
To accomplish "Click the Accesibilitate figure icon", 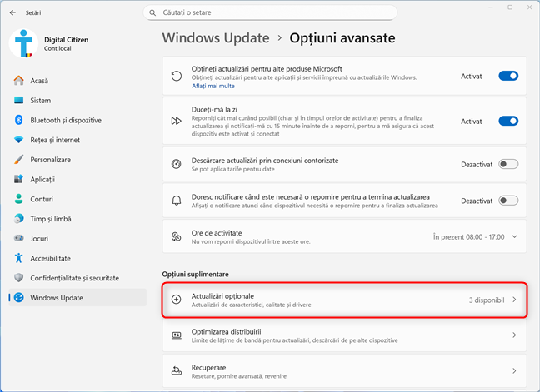I will [x=19, y=258].
